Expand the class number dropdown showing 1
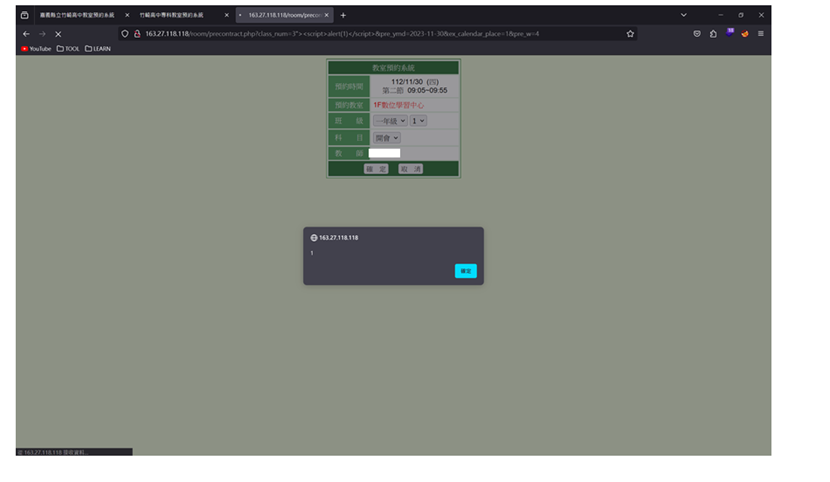Viewport: 830px width, 482px height. point(418,121)
